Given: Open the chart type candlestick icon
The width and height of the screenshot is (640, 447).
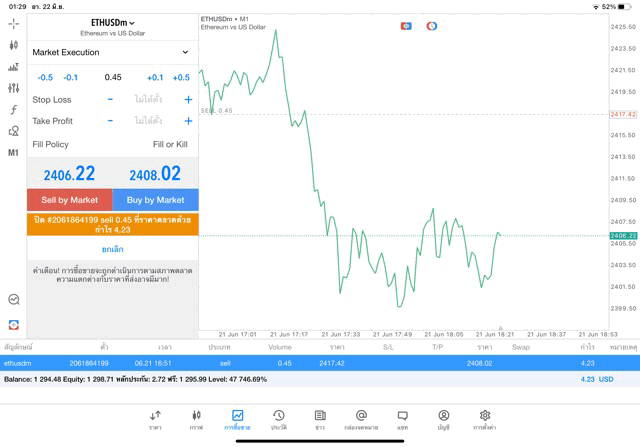Looking at the screenshot, I should (x=14, y=45).
